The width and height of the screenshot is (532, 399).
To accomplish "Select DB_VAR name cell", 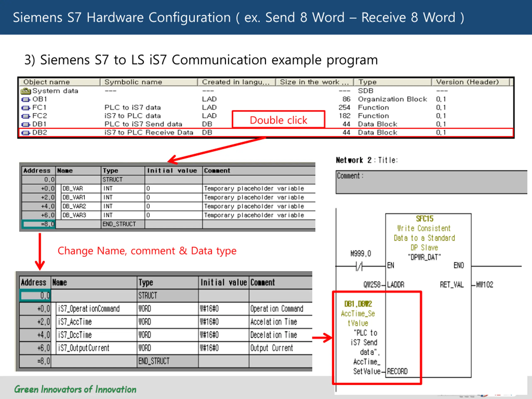I will point(81,188).
